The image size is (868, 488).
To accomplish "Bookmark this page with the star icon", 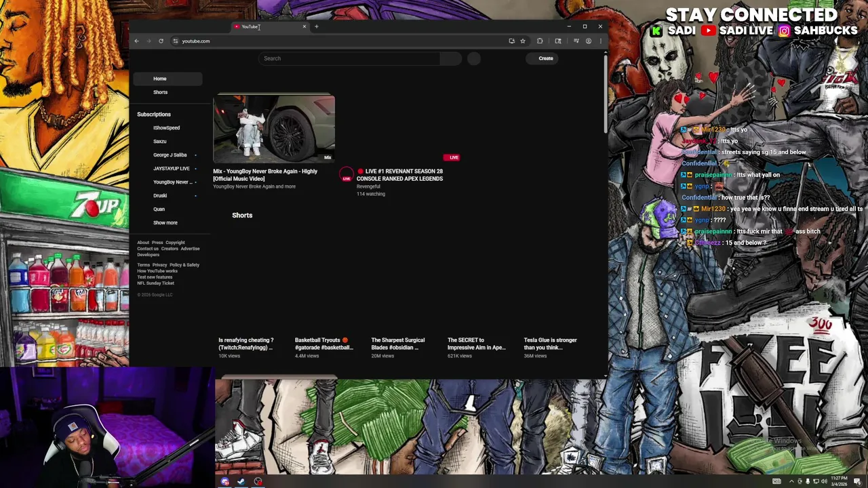I will pyautogui.click(x=522, y=41).
